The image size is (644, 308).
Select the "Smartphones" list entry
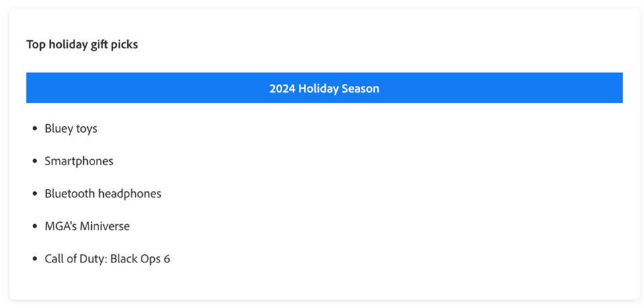(x=79, y=161)
